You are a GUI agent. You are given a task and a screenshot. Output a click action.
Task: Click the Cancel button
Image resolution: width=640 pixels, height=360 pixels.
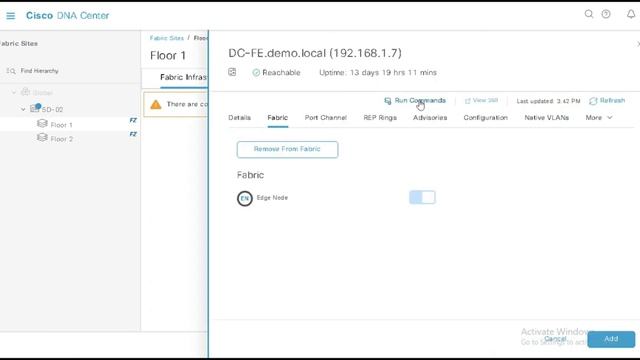click(x=555, y=339)
